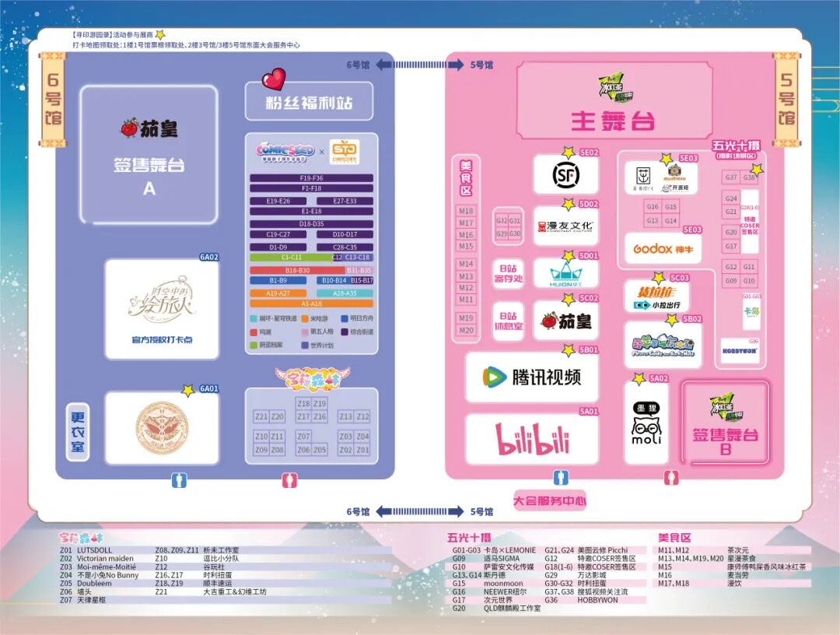Click the blue B1-B9 booth row

tap(278, 280)
